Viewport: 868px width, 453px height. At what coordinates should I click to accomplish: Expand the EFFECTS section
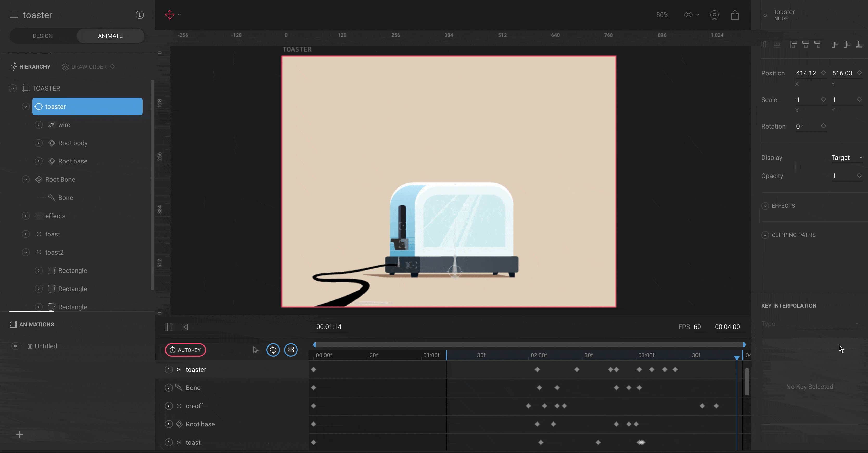(765, 206)
